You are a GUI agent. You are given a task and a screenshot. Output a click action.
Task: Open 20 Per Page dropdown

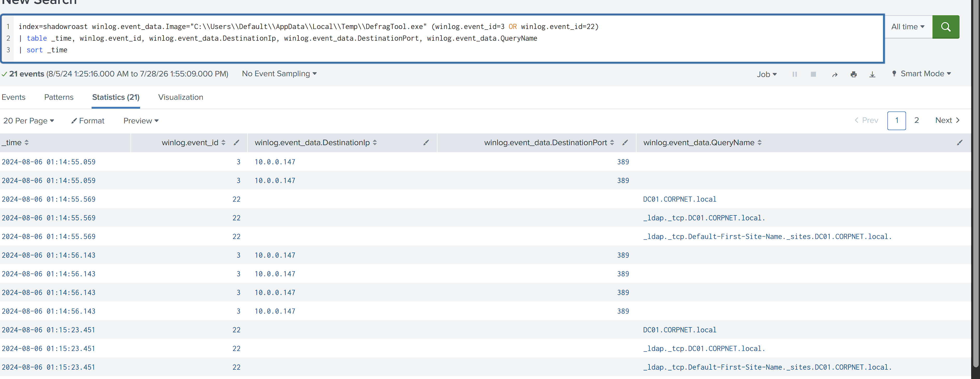point(29,121)
